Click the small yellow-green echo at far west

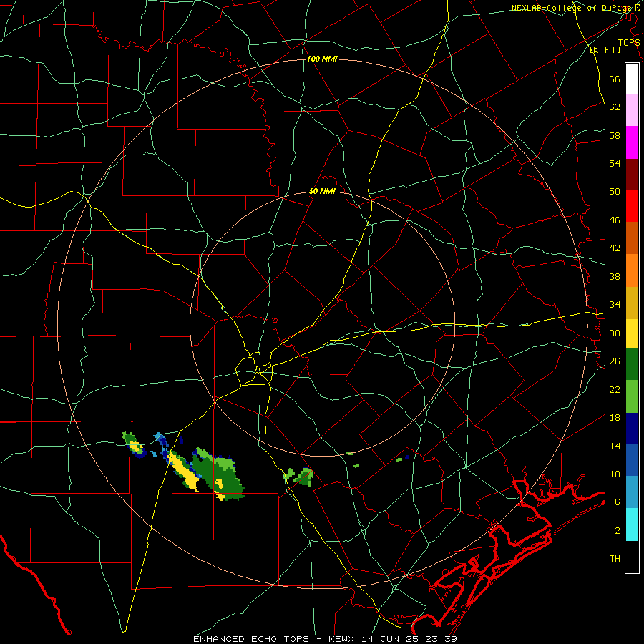132,443
